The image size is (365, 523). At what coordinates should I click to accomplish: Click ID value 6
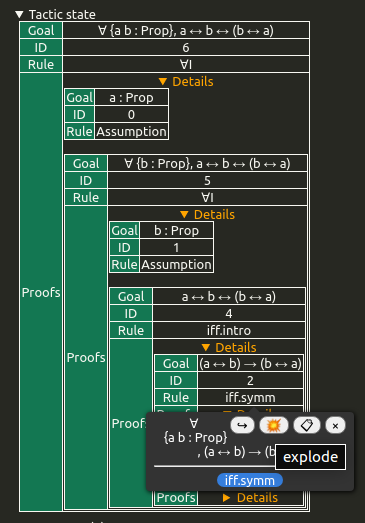pos(186,47)
